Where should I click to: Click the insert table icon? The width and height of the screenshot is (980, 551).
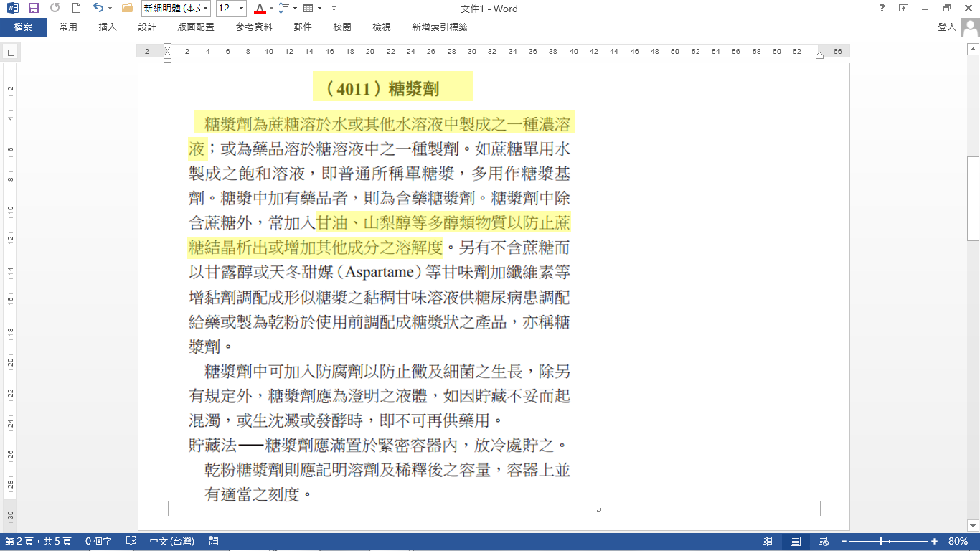tap(308, 9)
